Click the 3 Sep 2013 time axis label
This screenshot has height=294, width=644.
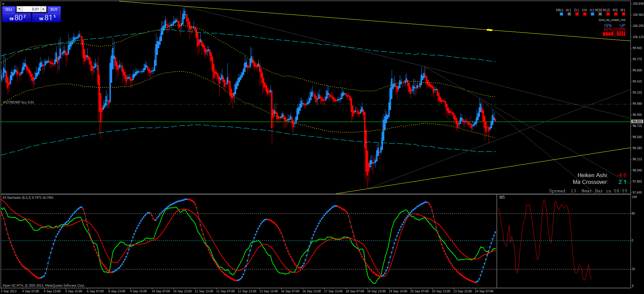click(x=9, y=291)
